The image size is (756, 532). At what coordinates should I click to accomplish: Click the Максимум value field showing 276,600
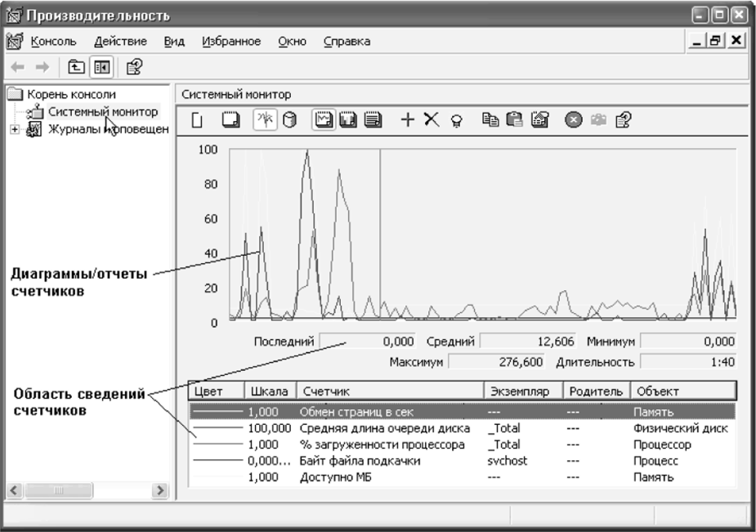(x=496, y=361)
